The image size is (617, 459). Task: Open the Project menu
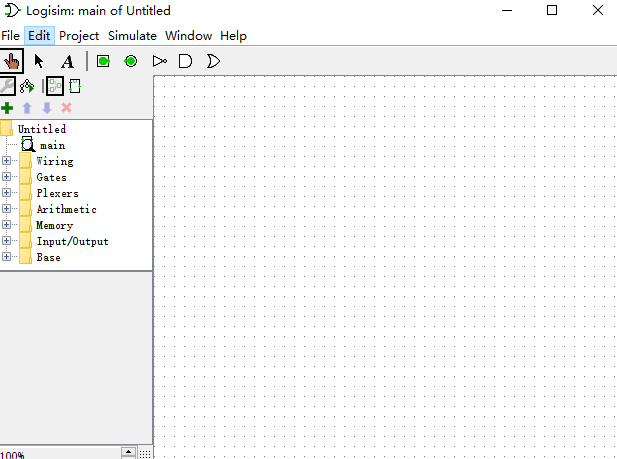79,36
